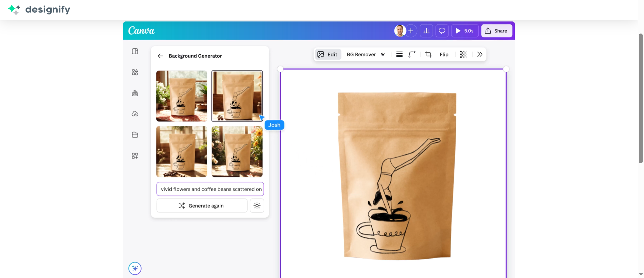Open the Uploads cloud icon in sidebar
Viewport: 644px width, 278px height.
[135, 114]
